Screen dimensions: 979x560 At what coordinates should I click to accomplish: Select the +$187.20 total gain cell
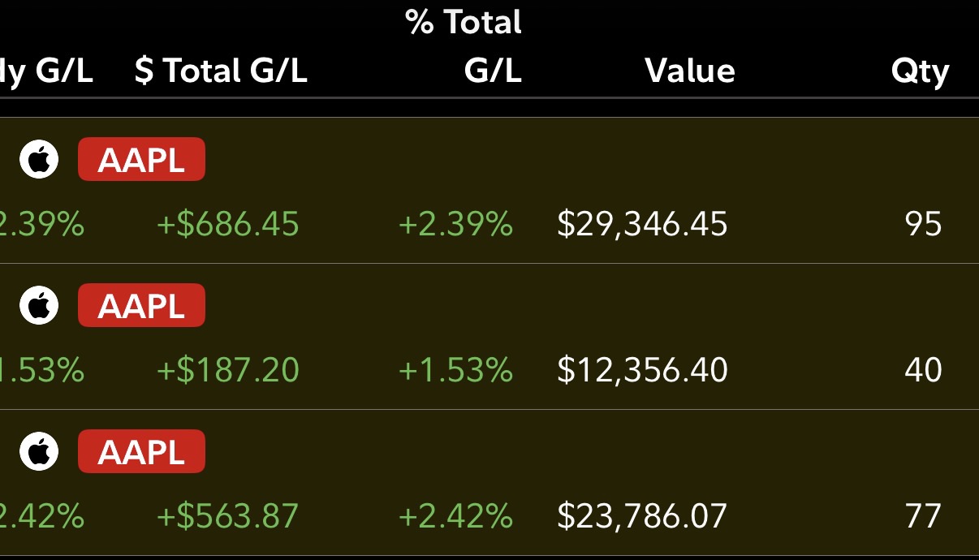pyautogui.click(x=228, y=369)
